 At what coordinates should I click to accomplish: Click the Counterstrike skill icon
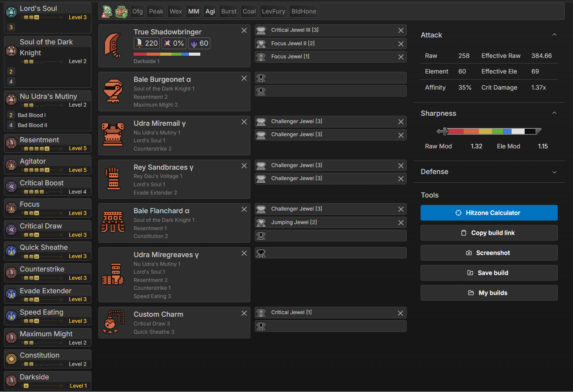(x=11, y=273)
